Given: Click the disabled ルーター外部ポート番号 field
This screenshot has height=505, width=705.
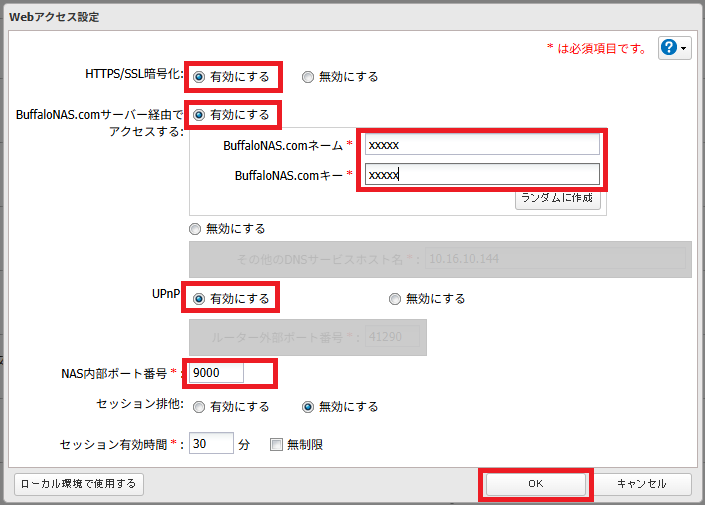Looking at the screenshot, I should coord(392,337).
